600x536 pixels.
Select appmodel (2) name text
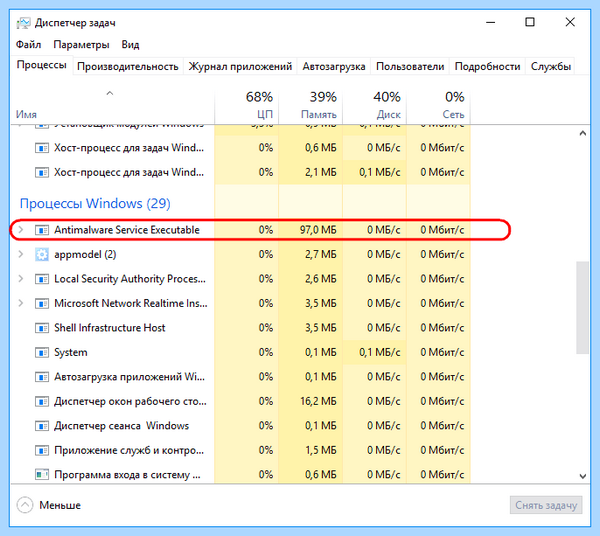(85, 254)
